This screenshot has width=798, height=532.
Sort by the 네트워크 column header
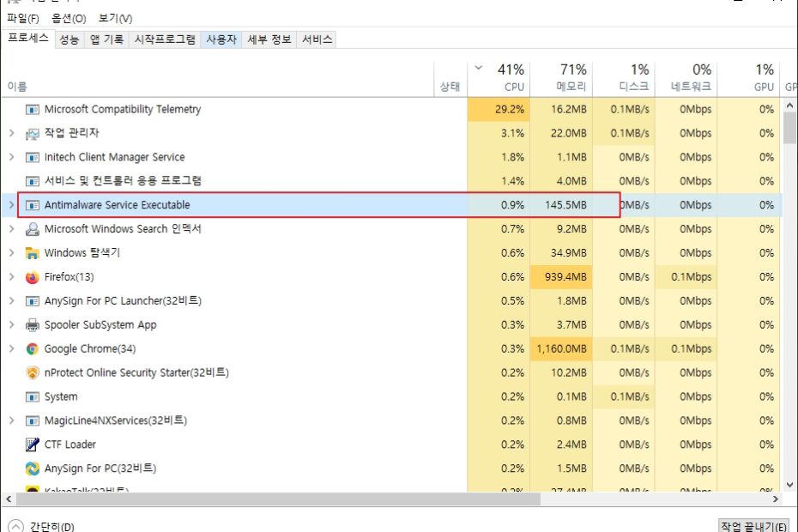coord(686,78)
